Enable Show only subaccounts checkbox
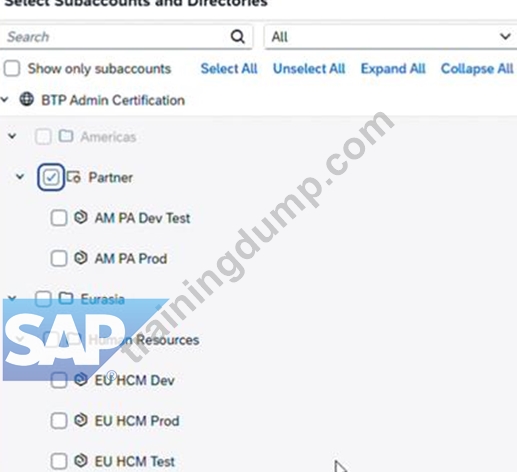Screen dimensions: 517x472 pos(12,69)
